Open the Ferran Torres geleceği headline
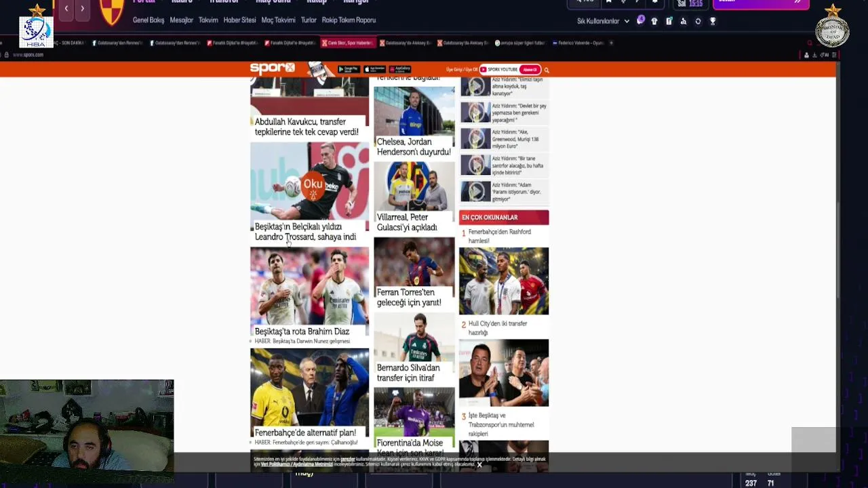The height and width of the screenshot is (488, 868). point(409,298)
